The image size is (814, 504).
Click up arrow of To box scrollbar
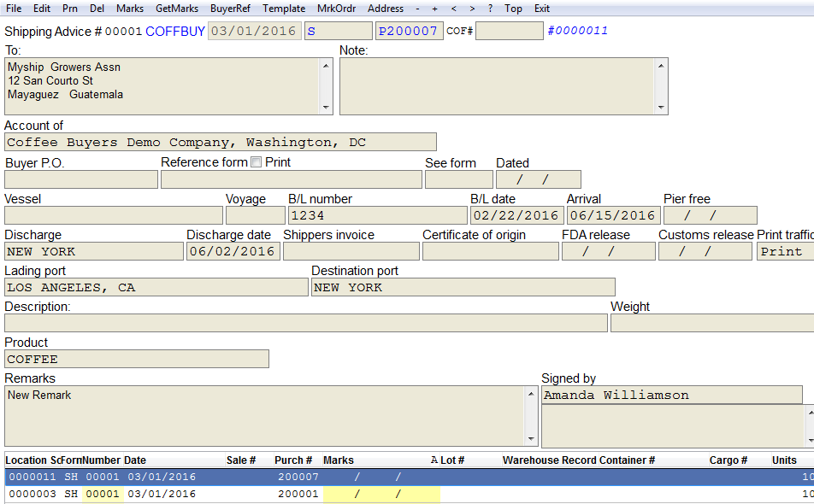click(x=326, y=65)
